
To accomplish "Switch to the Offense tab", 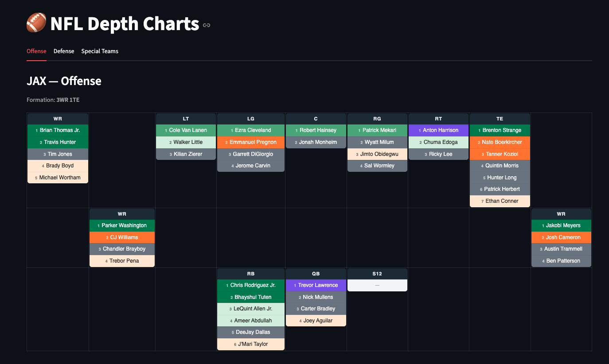I will pos(36,51).
